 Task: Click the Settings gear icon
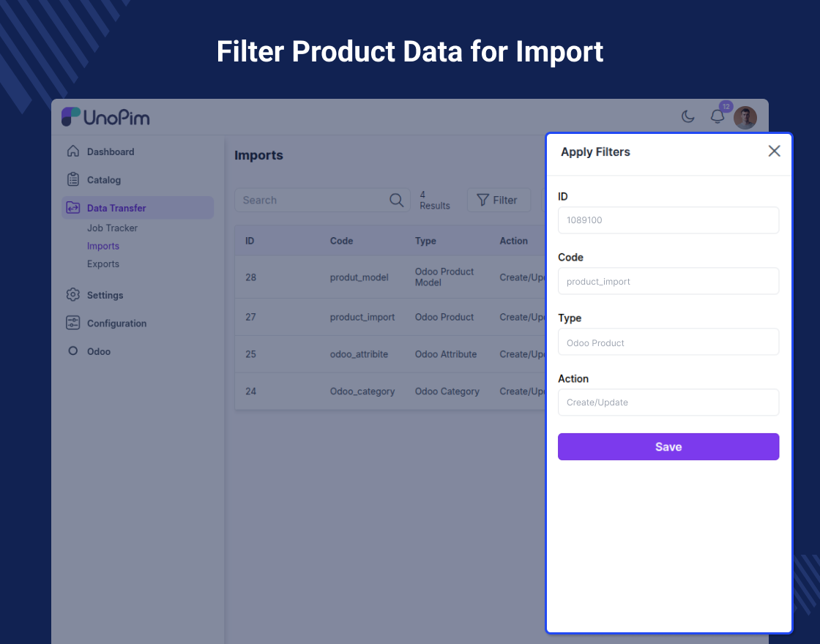(73, 295)
